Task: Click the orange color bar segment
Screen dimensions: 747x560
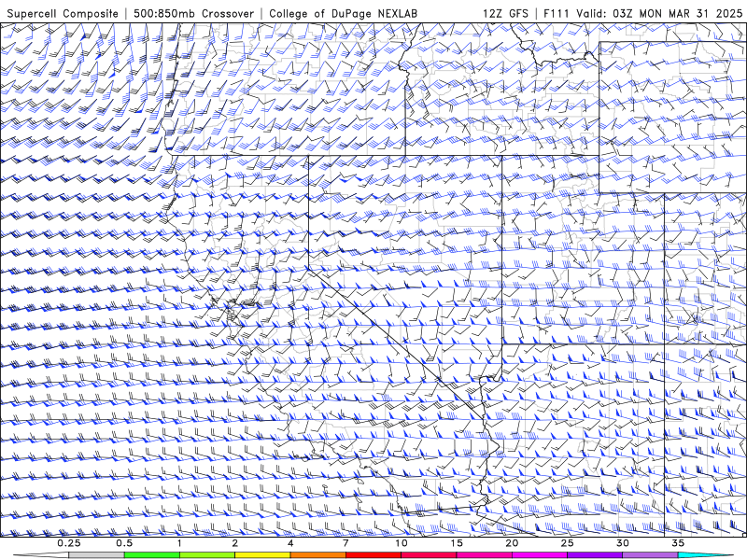Action: [x=317, y=555]
